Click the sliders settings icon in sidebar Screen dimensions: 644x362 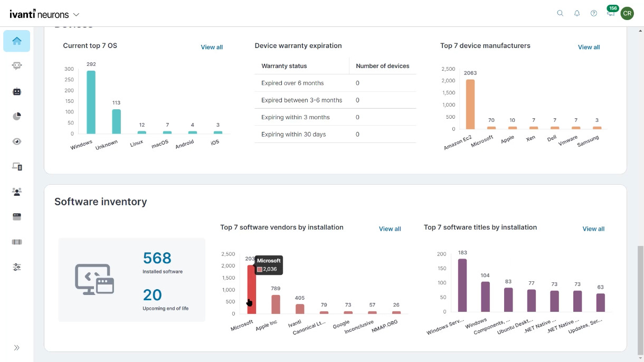17,267
